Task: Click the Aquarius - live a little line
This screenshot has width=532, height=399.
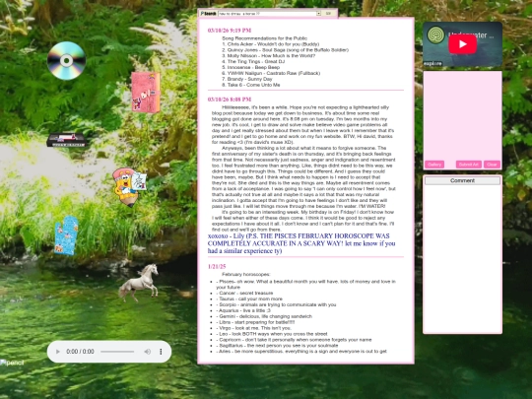Action: click(x=243, y=310)
